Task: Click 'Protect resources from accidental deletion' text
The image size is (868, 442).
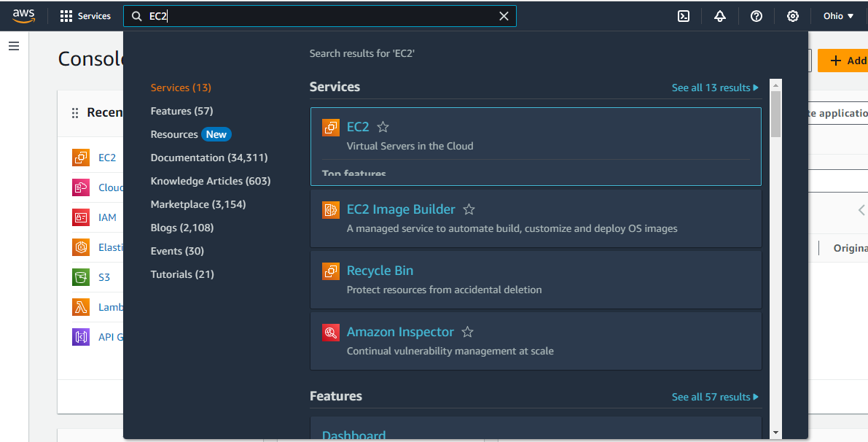Action: (x=444, y=289)
